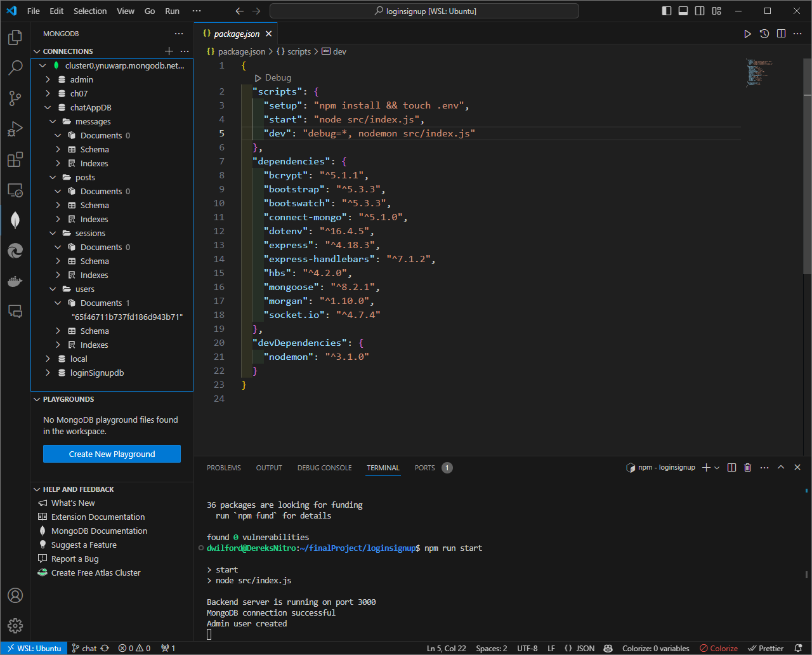Expand the ch07 database

click(x=48, y=93)
